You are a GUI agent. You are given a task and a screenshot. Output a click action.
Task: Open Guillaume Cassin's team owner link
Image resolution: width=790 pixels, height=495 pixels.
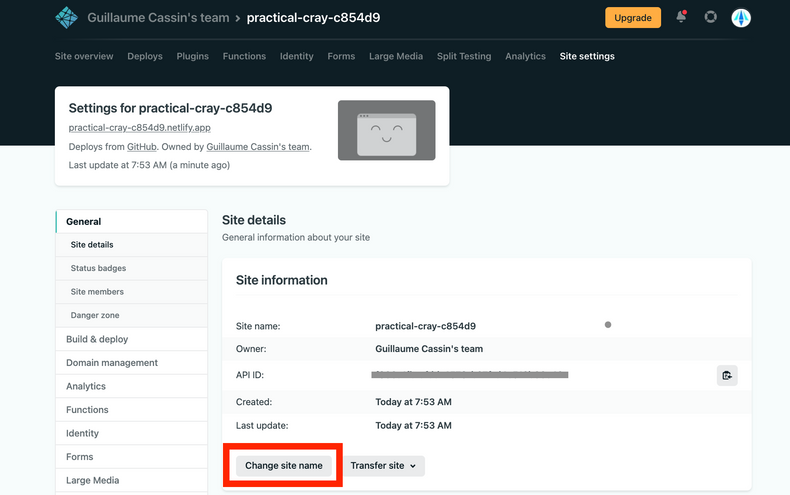pos(258,147)
